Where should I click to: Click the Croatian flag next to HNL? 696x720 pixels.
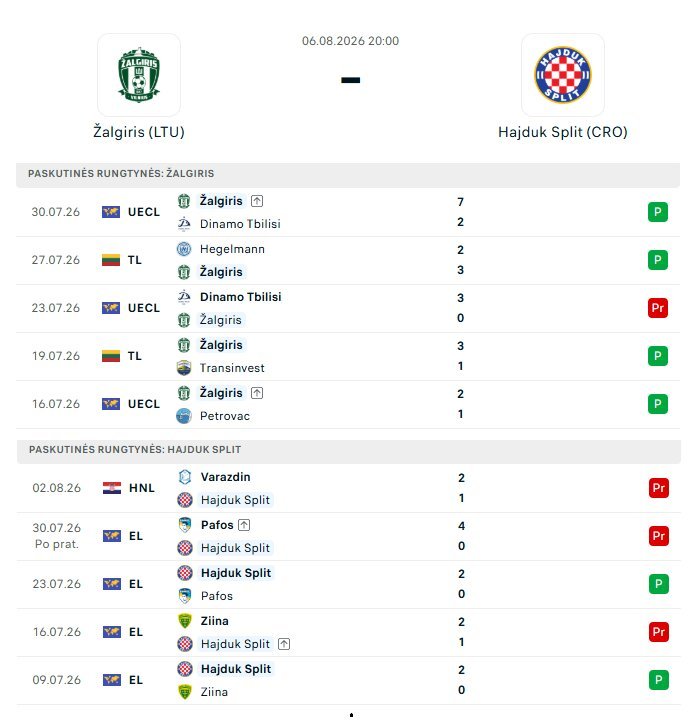[112, 488]
